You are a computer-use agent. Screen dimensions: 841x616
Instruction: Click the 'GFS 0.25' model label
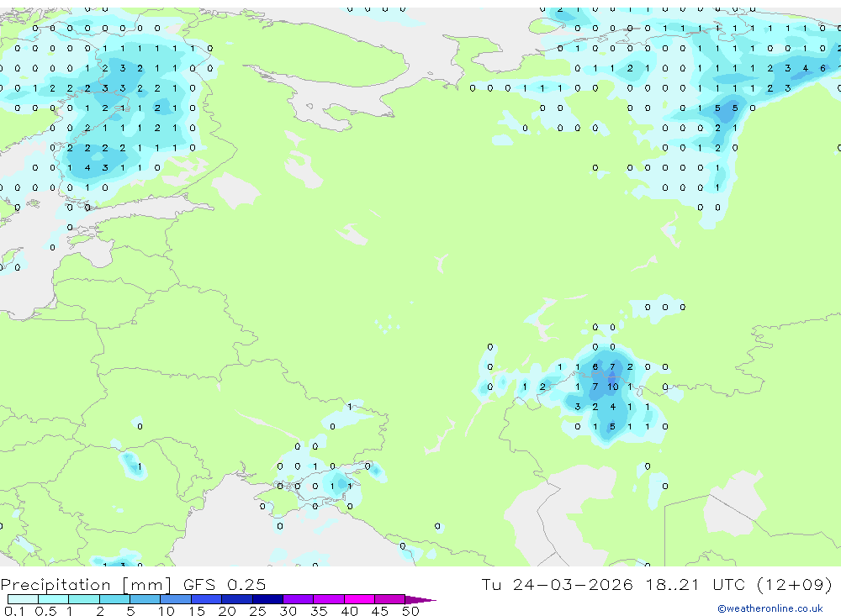(x=225, y=584)
